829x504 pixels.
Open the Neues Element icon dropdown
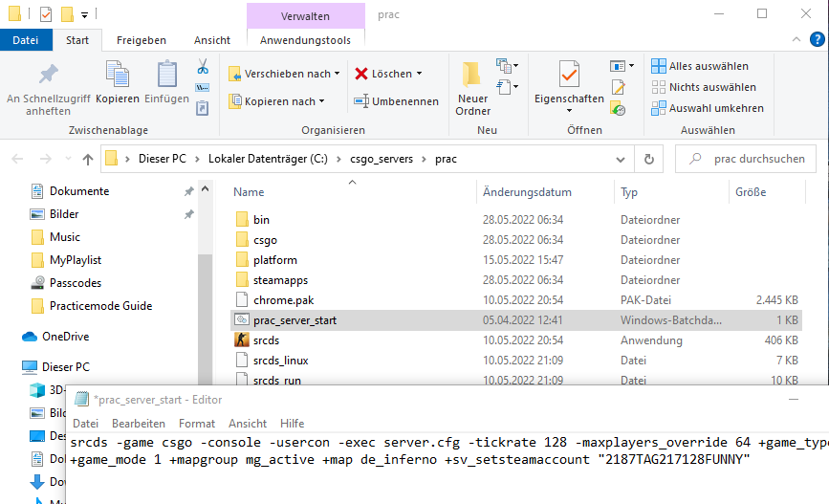point(507,66)
